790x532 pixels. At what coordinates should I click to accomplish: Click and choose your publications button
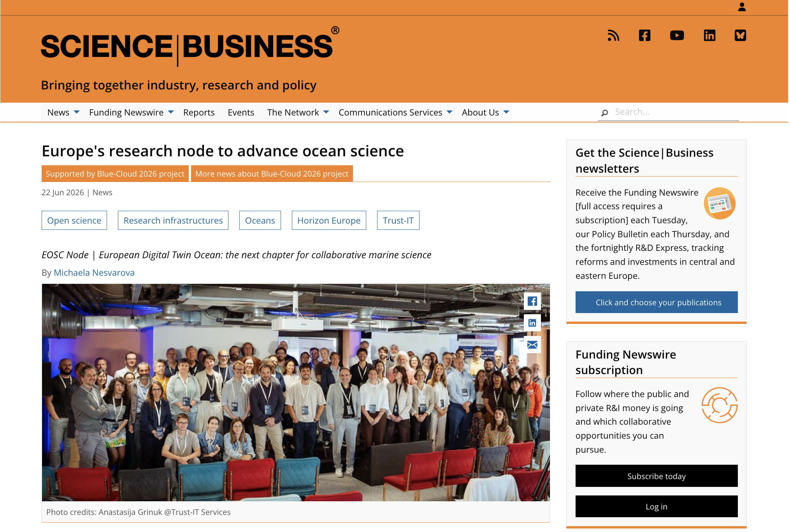click(x=657, y=302)
